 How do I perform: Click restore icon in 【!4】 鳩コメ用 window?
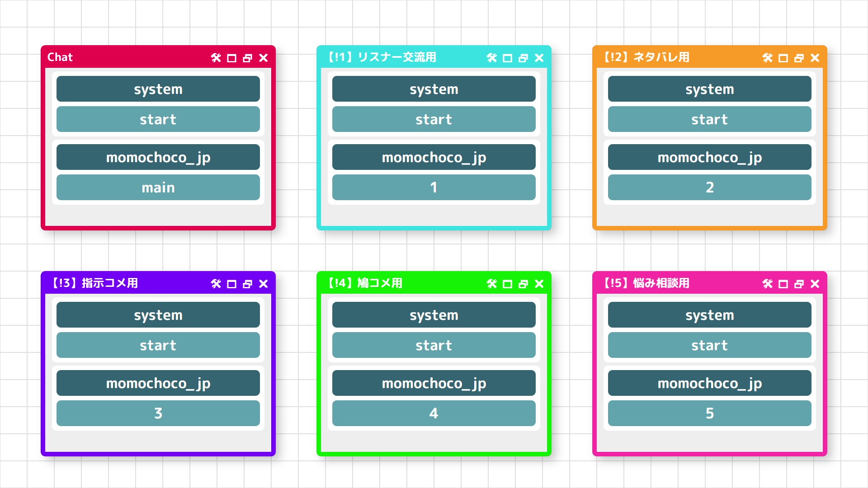coord(524,284)
